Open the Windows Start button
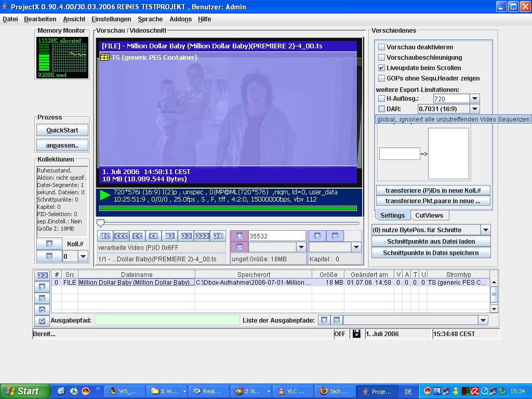 pos(24,391)
